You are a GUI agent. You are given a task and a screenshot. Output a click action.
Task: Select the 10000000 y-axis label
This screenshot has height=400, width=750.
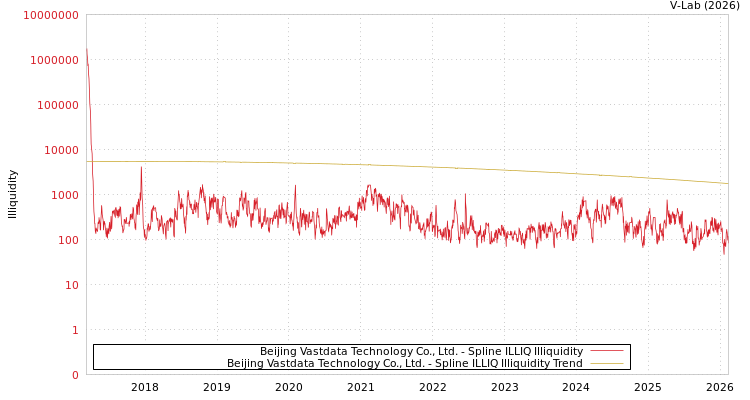51,15
